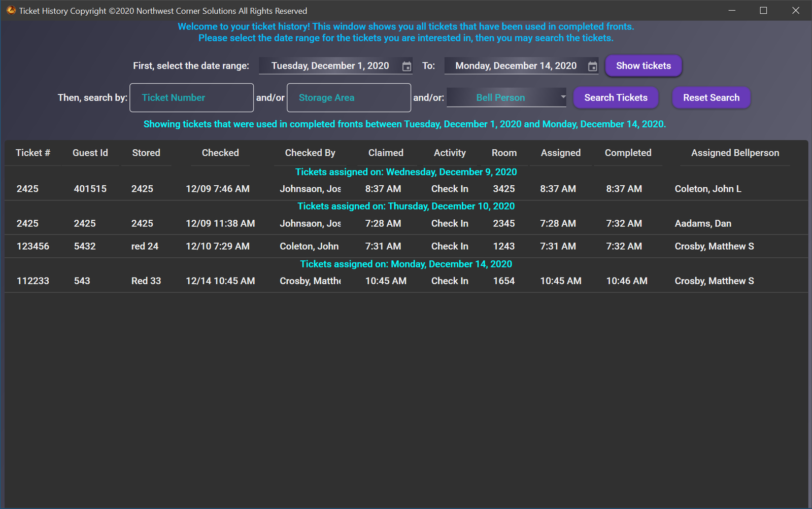Open the end date calendar icon
The height and width of the screenshot is (509, 812).
point(592,65)
